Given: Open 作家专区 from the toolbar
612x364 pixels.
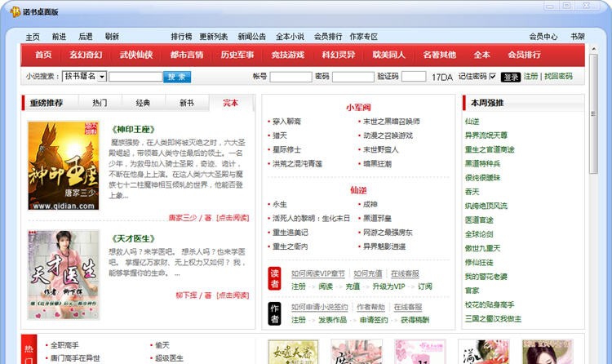Looking at the screenshot, I should tap(364, 37).
